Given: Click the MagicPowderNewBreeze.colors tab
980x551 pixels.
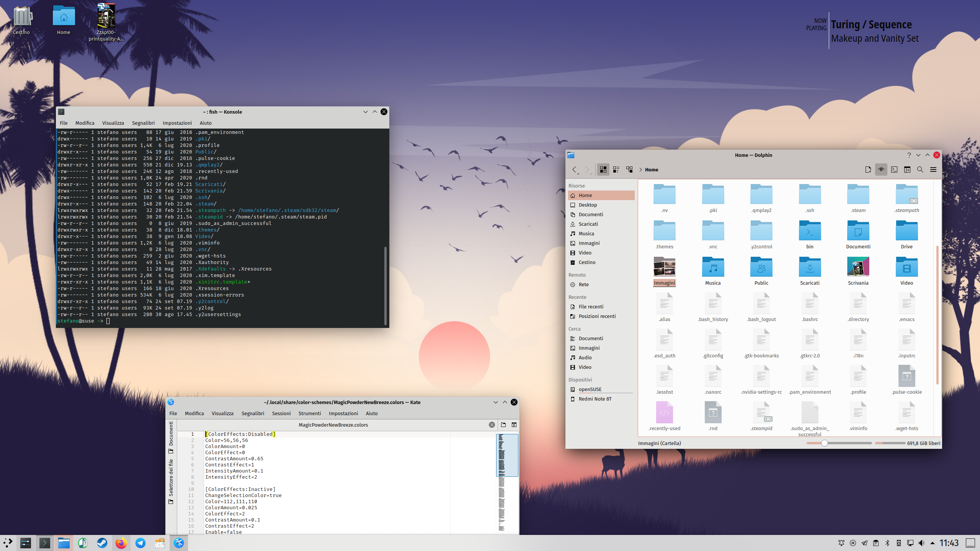Looking at the screenshot, I should pos(333,425).
